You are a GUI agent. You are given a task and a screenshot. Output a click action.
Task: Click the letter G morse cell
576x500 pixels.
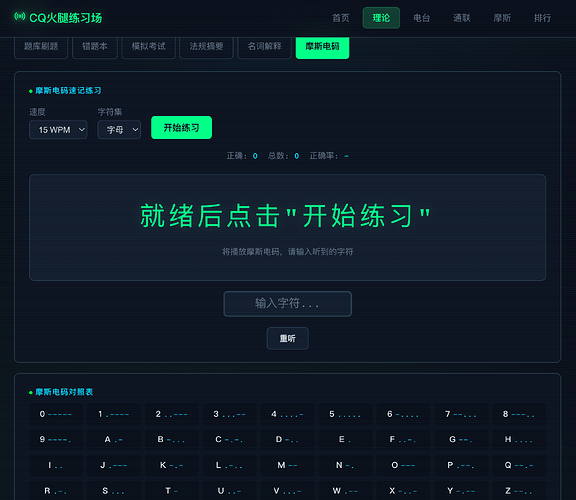461,439
